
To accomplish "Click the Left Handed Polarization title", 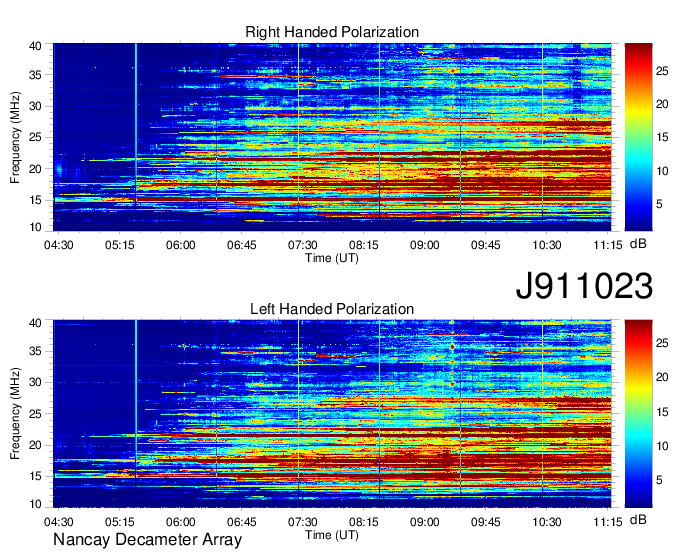I will tap(332, 309).
